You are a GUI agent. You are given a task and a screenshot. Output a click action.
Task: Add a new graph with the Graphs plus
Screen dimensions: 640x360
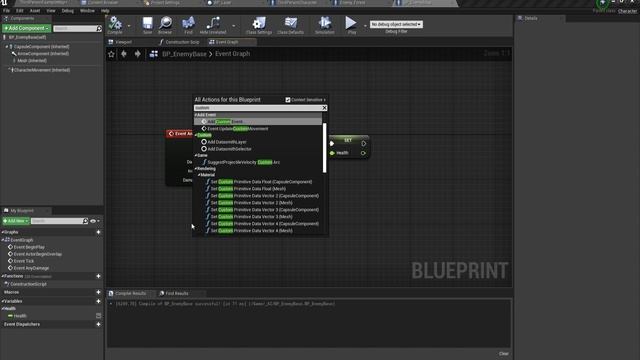(98, 232)
